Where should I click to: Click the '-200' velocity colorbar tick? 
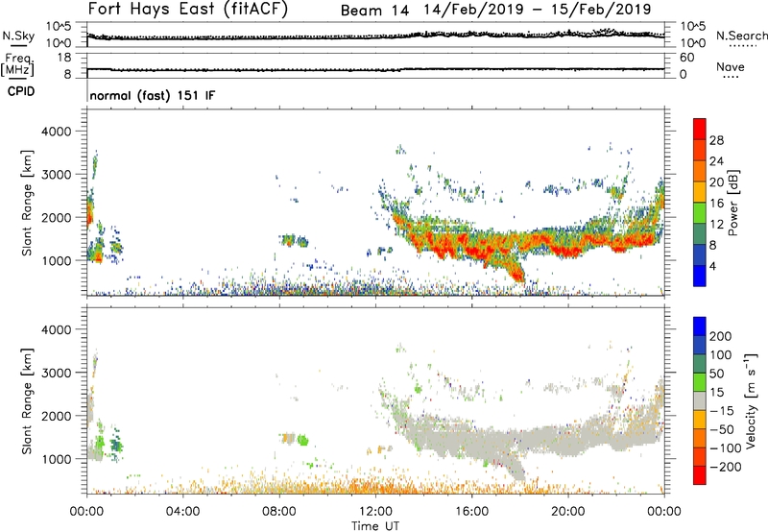(725, 467)
